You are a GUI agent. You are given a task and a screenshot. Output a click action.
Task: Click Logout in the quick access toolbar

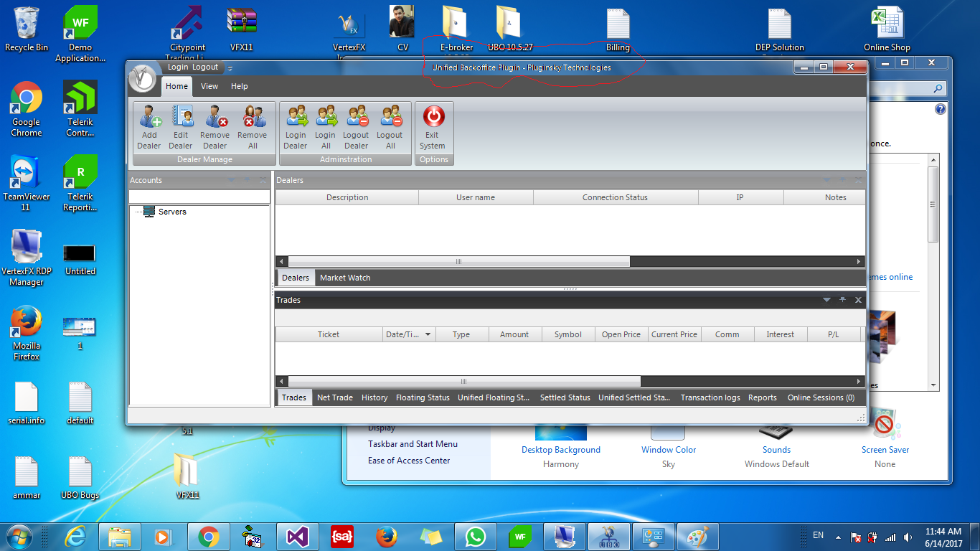tap(205, 67)
